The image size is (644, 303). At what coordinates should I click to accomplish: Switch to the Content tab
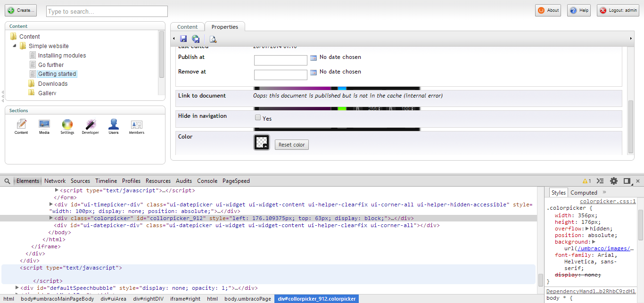coord(187,27)
